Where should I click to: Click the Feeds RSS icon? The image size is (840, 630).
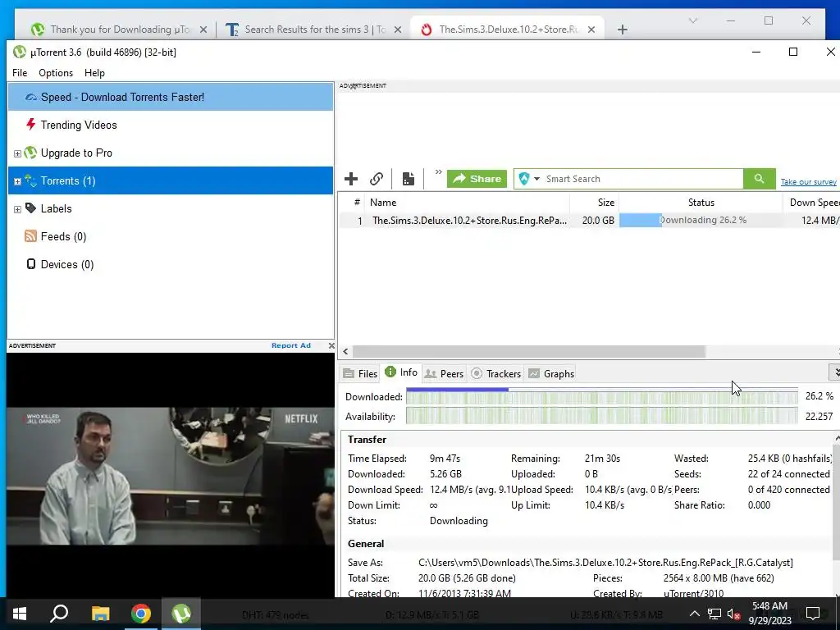30,236
